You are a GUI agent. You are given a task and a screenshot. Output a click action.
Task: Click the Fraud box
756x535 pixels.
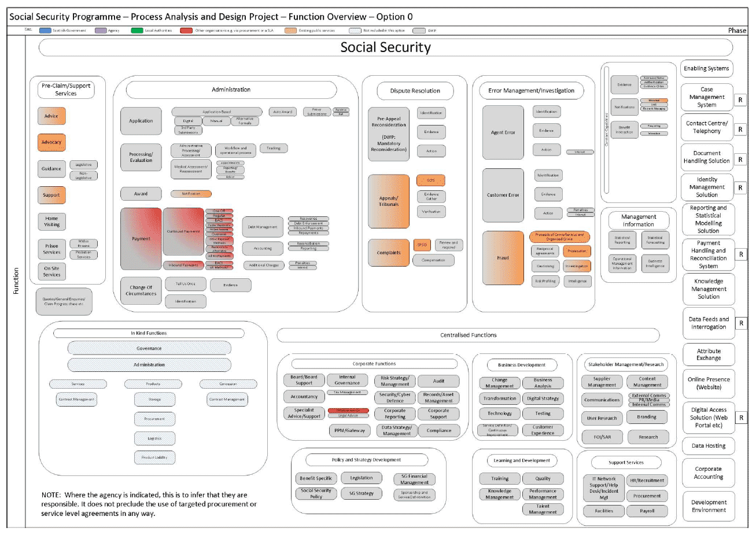pyautogui.click(x=503, y=258)
